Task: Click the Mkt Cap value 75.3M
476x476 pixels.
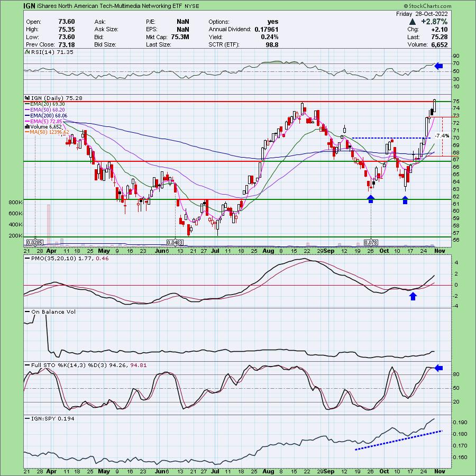Action: (x=180, y=37)
